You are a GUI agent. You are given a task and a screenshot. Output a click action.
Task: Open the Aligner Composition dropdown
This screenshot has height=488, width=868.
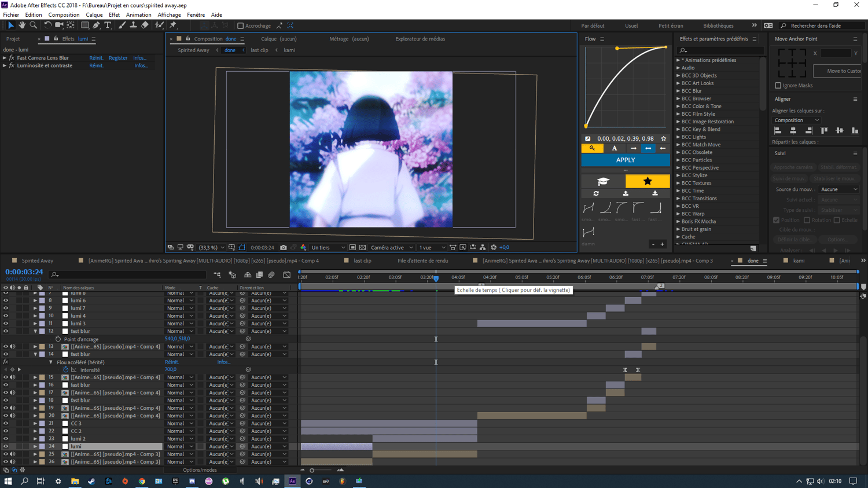click(797, 120)
